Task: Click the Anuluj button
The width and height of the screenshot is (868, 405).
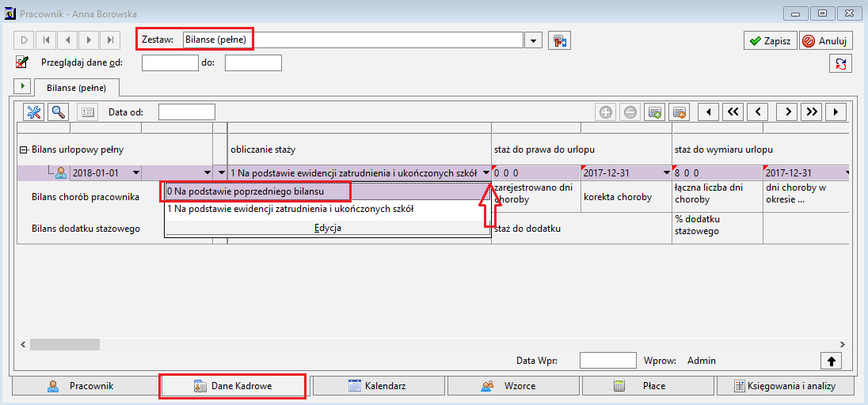Action: [x=826, y=41]
